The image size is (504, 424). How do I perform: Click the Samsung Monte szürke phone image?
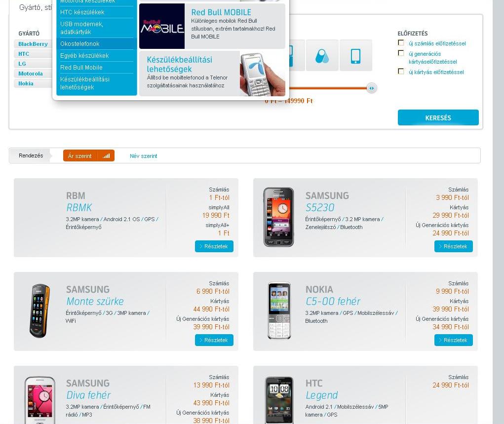tap(40, 310)
